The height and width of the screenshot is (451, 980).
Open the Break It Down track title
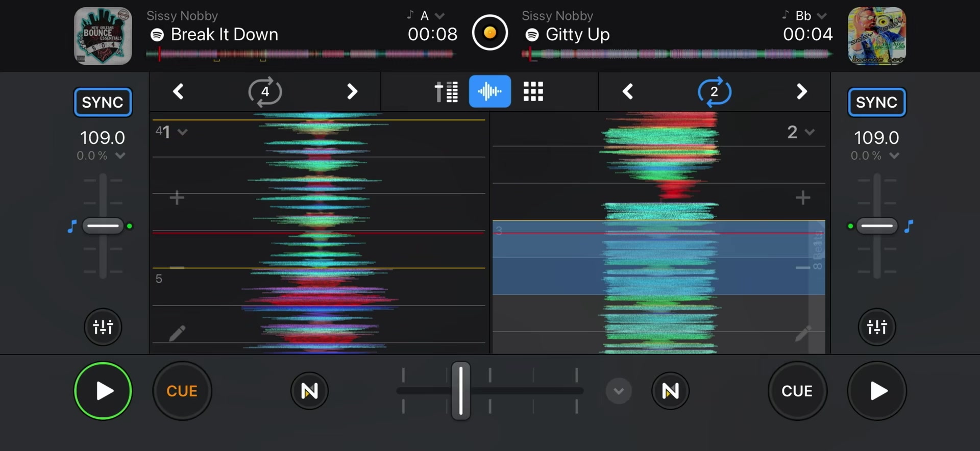coord(224,34)
